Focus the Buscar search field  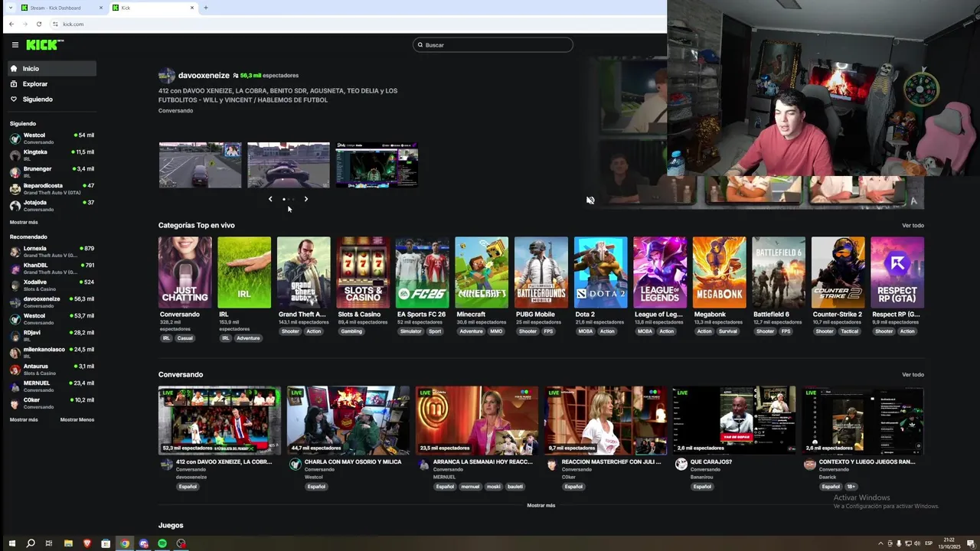click(x=493, y=45)
